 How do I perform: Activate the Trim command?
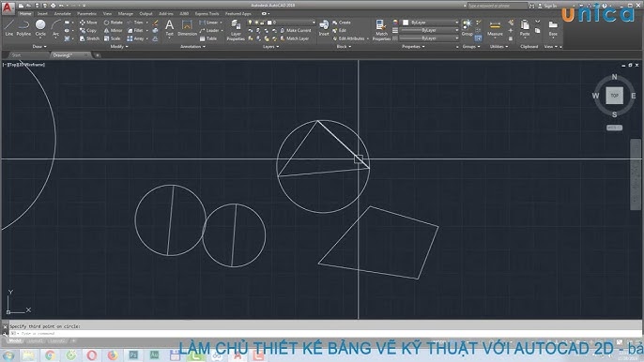[x=135, y=23]
